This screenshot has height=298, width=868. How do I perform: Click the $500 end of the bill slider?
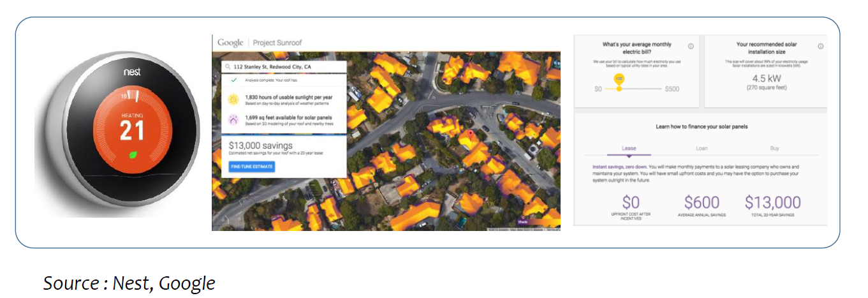672,89
